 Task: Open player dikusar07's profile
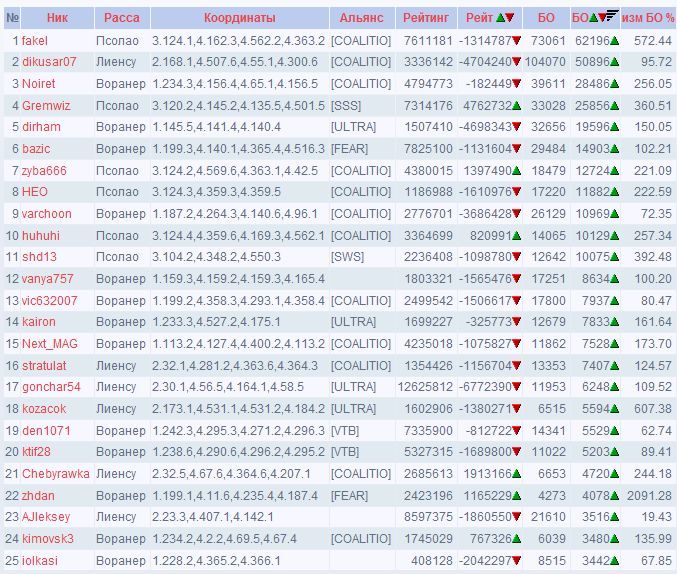point(49,62)
